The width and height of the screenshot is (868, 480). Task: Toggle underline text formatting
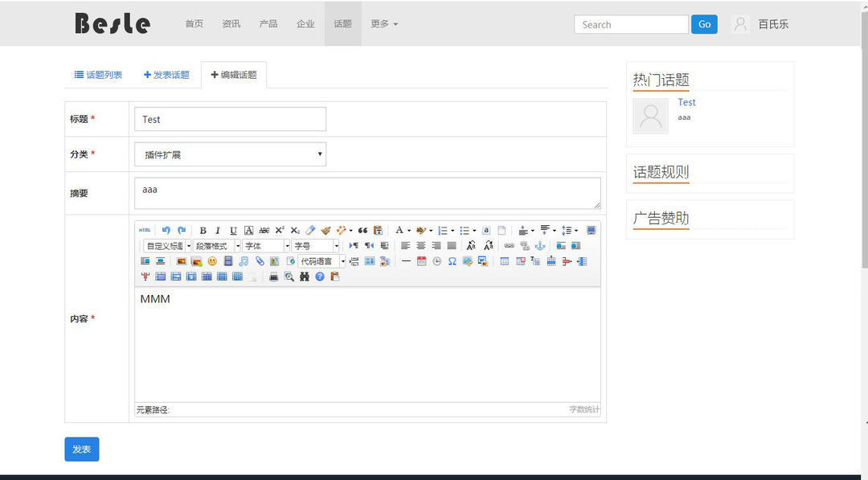click(233, 230)
